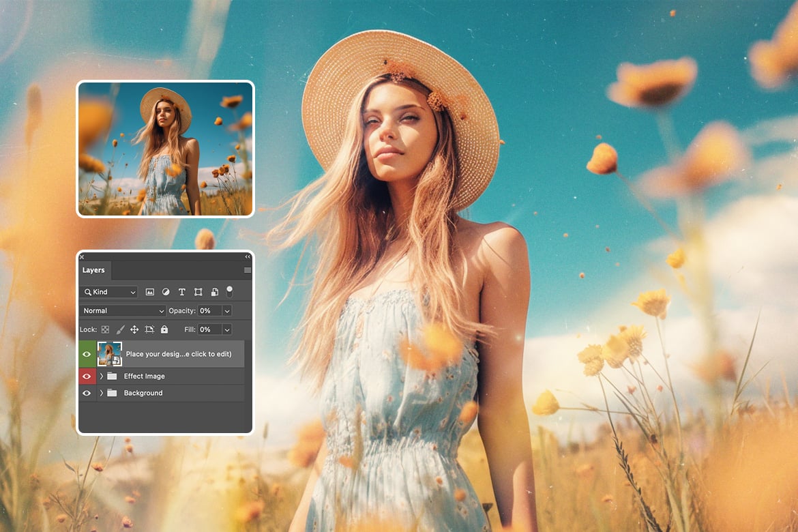The image size is (798, 532).
Task: Close the Layers panel with X
Action: pos(82,257)
